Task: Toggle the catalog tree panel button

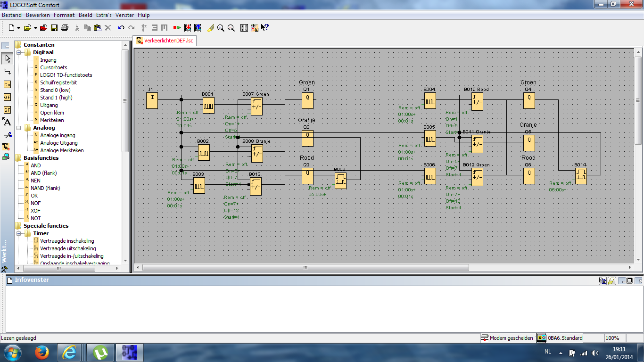Action: tap(6, 46)
